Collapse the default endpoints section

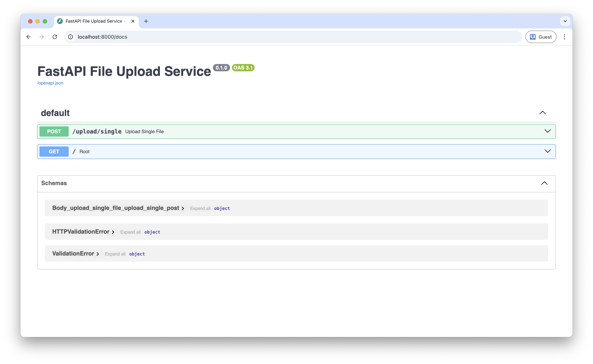tap(543, 113)
